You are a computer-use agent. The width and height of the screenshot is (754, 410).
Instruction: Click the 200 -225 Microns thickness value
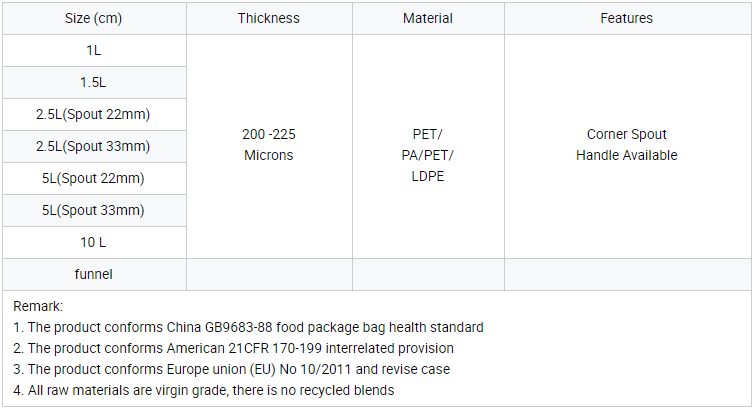pyautogui.click(x=269, y=145)
